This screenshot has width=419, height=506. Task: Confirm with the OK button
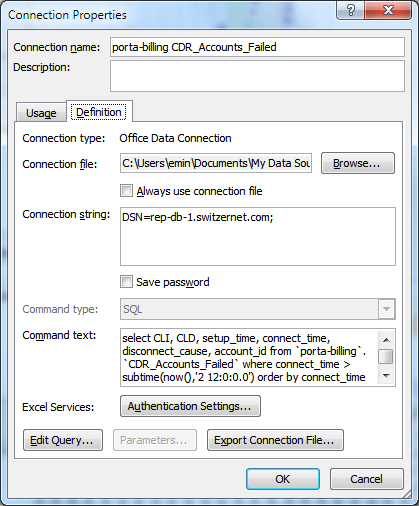coord(283,479)
